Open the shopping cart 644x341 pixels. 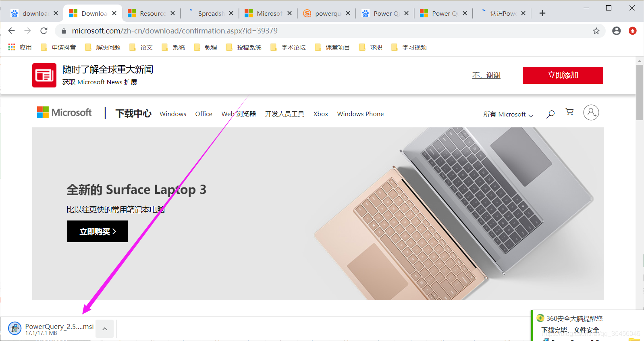(x=569, y=112)
